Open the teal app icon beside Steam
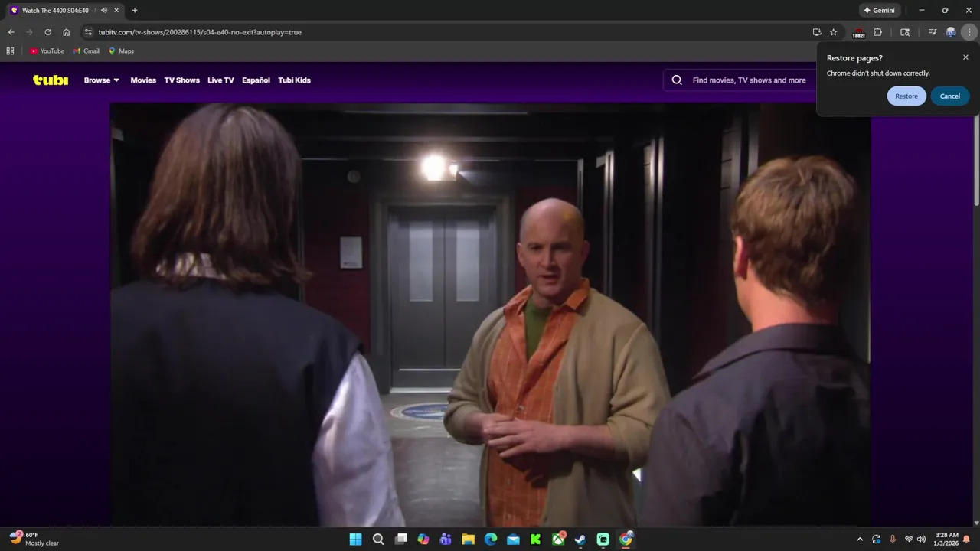The image size is (980, 551). [x=603, y=539]
